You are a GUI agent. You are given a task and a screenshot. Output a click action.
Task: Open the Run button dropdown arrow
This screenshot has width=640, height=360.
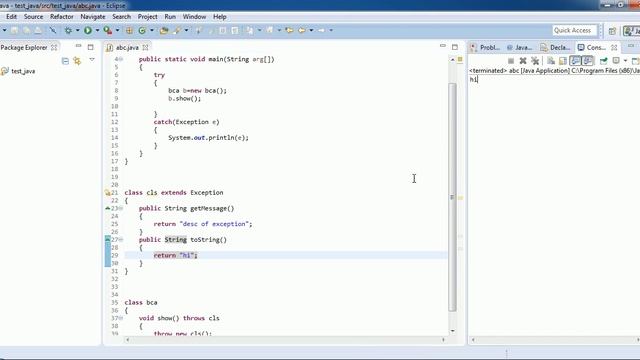(x=97, y=30)
